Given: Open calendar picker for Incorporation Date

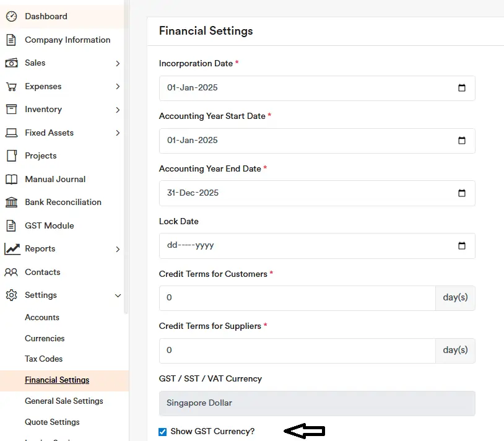Looking at the screenshot, I should pos(462,88).
